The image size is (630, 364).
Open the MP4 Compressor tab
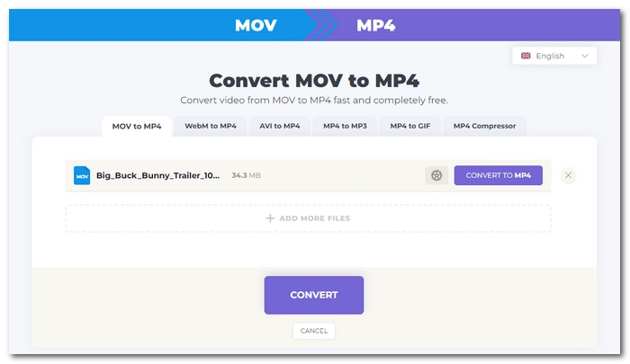click(x=484, y=126)
